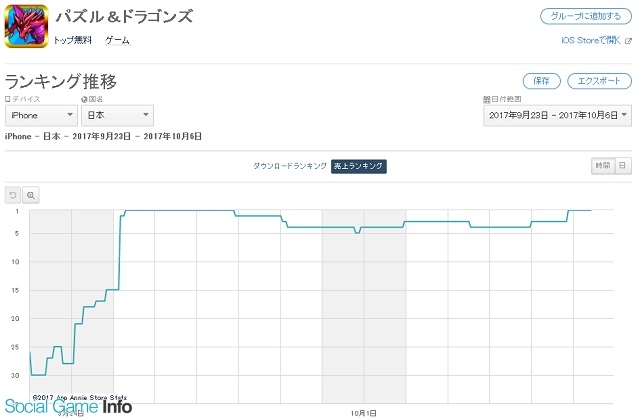Select the 売上ランキング ranking toggle
Viewport: 640px width, 419px height.
click(358, 166)
